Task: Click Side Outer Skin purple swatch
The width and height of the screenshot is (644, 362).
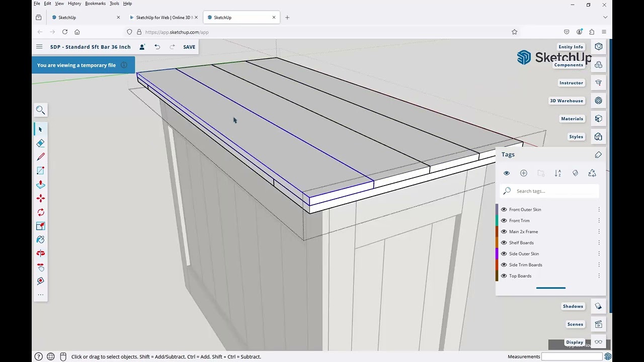Action: tap(497, 254)
